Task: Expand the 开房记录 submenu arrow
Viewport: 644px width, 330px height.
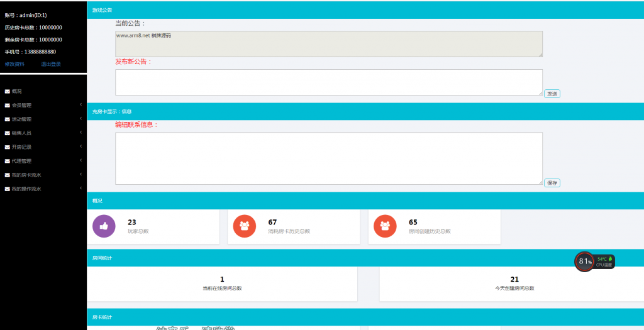Action: (81, 146)
